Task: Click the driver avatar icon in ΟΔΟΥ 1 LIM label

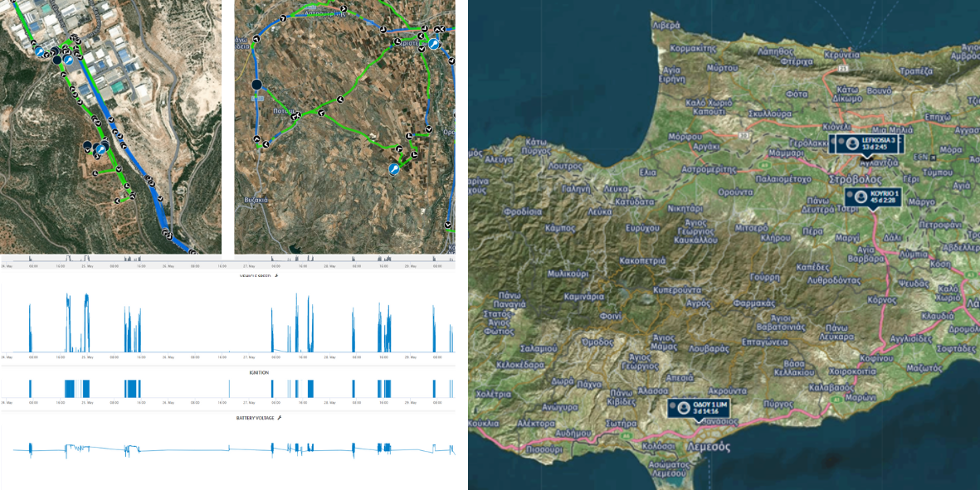Action: click(x=682, y=408)
